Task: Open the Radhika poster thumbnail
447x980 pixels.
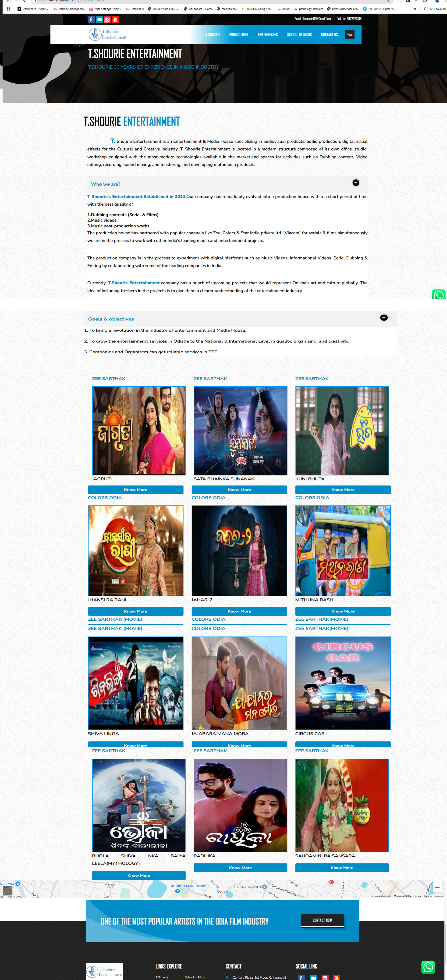Action: 241,805
